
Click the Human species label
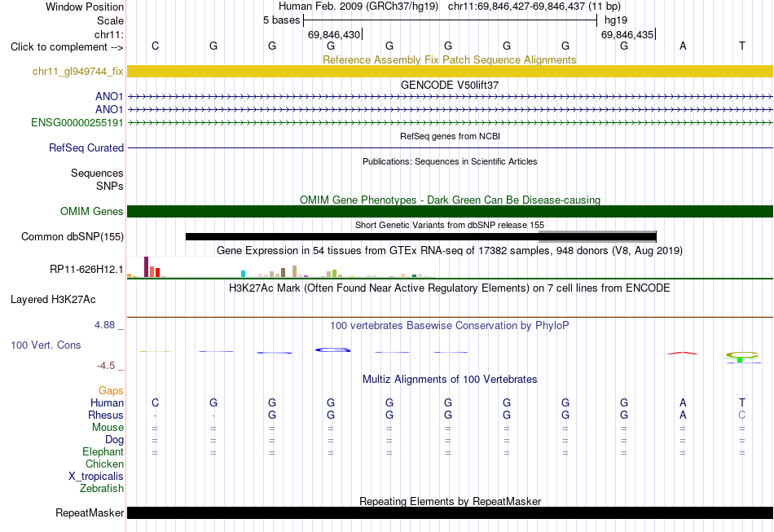(x=107, y=403)
